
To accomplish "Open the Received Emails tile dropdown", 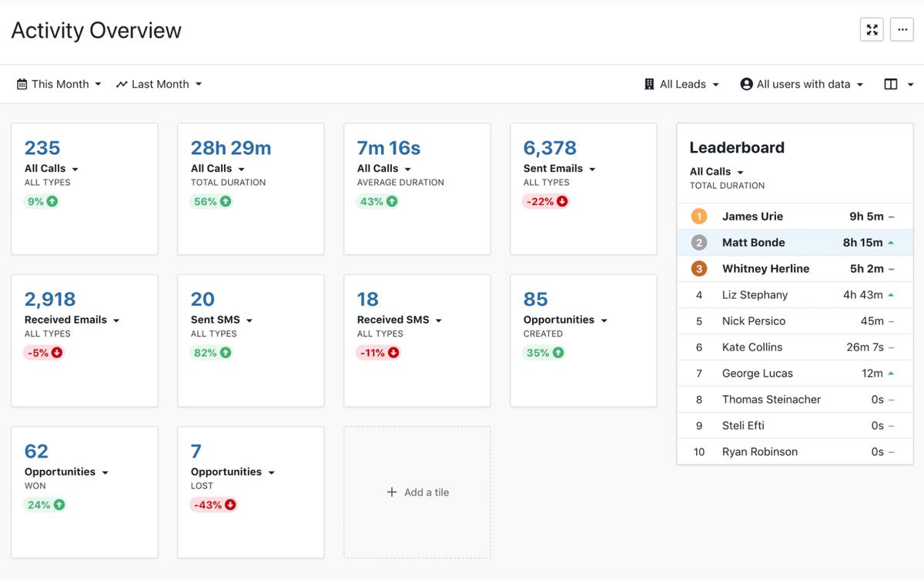I will point(72,320).
